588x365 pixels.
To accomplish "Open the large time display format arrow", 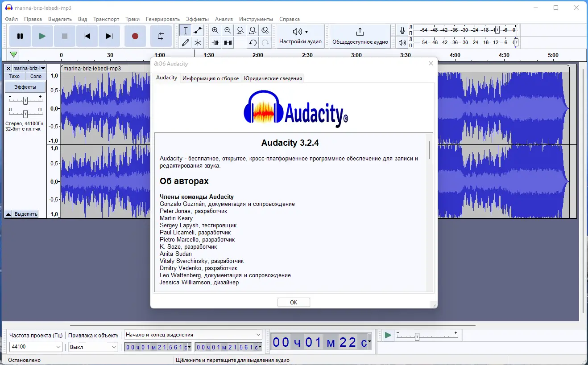I will 369,342.
